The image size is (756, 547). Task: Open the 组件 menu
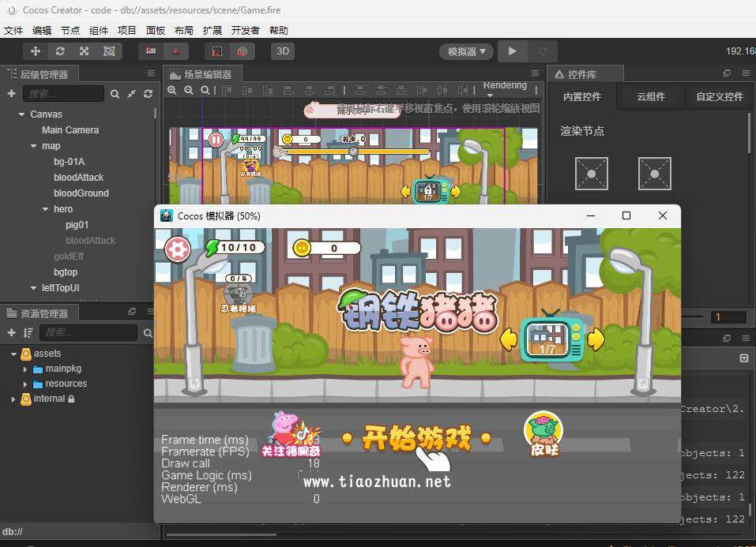(x=99, y=30)
